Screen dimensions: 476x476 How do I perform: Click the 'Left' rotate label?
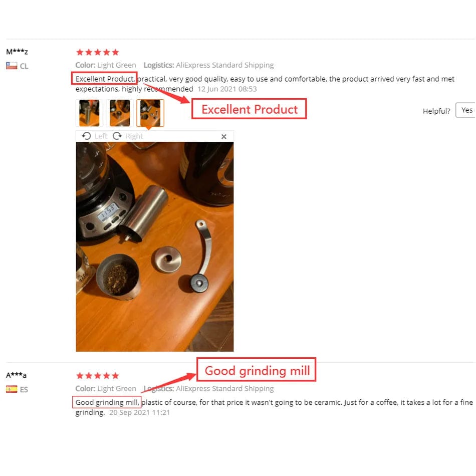point(101,136)
